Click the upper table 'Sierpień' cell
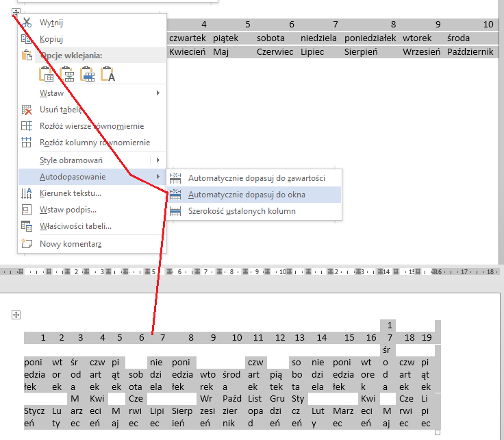Image resolution: width=504 pixels, height=440 pixels. 361,52
